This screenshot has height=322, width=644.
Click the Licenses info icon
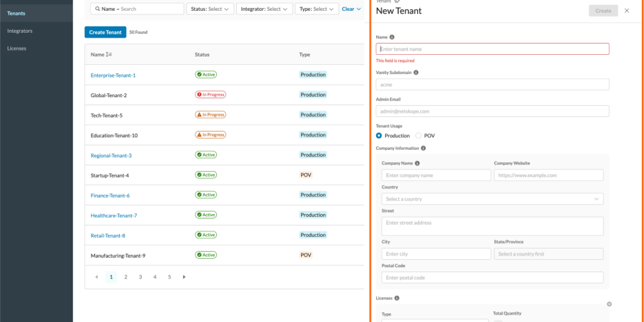(397, 298)
